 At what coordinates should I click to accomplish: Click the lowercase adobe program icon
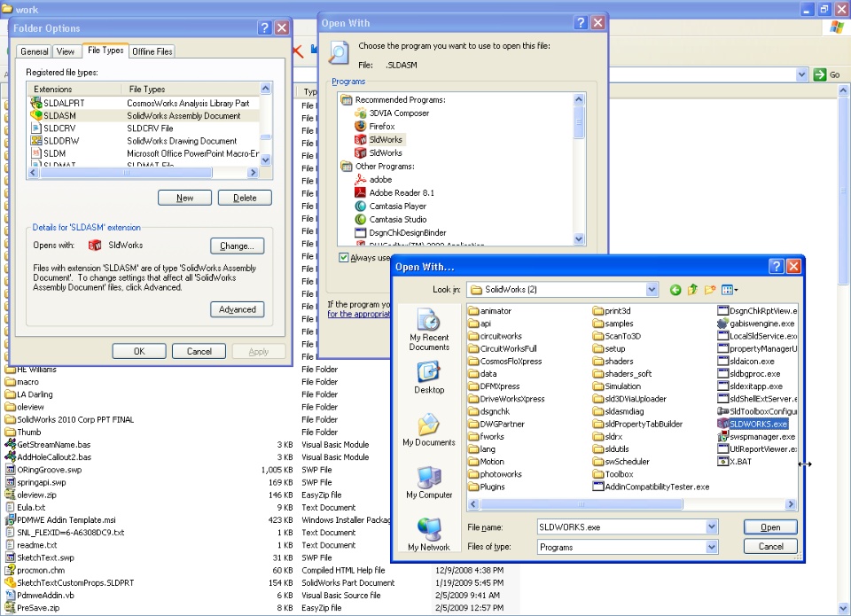(361, 180)
